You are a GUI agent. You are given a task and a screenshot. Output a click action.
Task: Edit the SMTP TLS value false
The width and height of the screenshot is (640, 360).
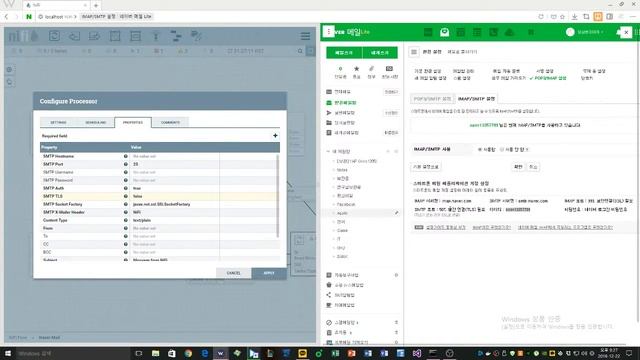click(x=174, y=196)
